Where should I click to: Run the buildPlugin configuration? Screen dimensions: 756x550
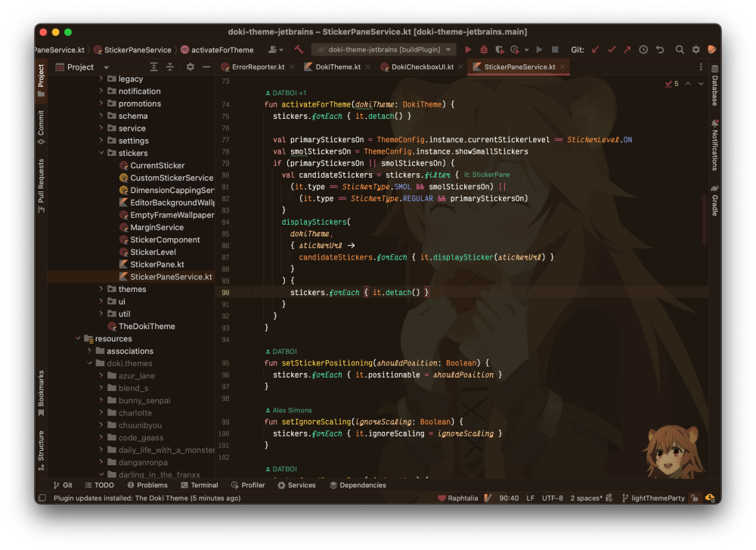point(468,50)
